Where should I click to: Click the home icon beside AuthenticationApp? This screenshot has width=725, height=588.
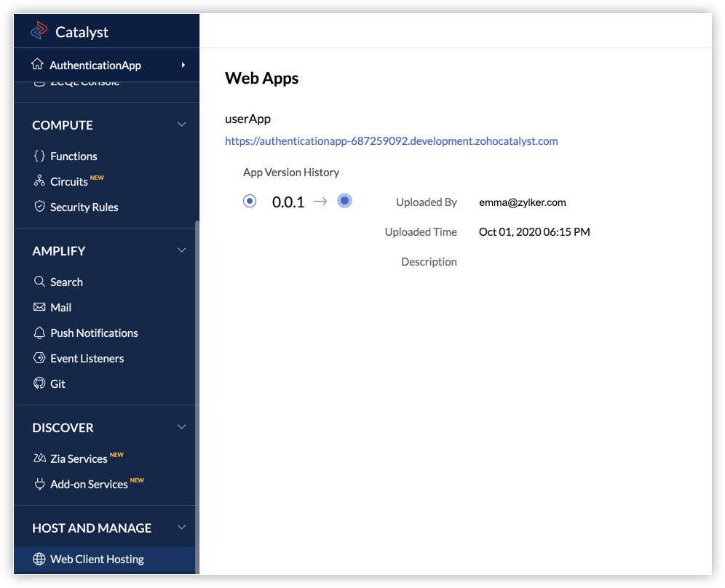pyautogui.click(x=38, y=65)
